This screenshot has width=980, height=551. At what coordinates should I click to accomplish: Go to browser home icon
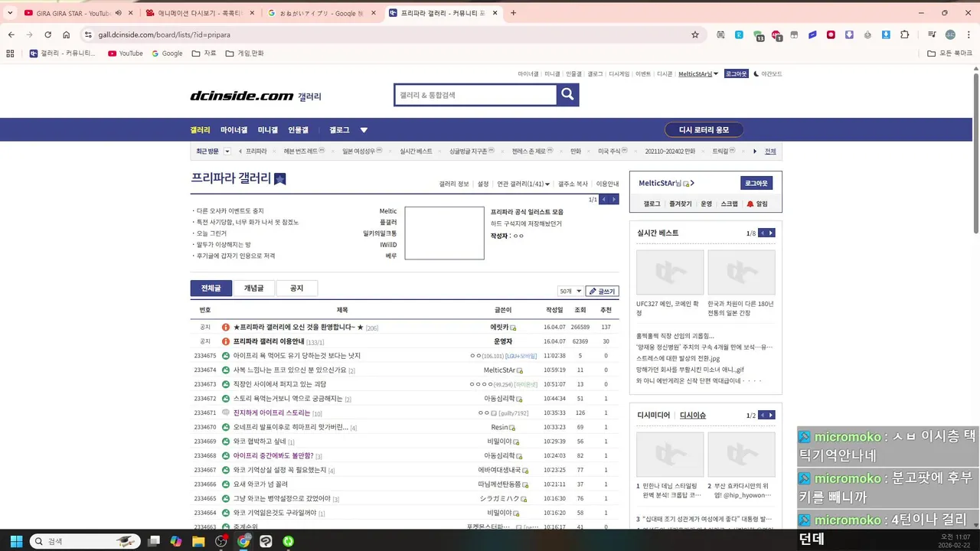pos(67,34)
